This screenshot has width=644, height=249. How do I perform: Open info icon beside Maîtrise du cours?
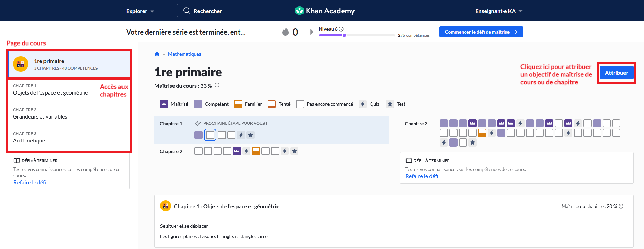tap(217, 85)
